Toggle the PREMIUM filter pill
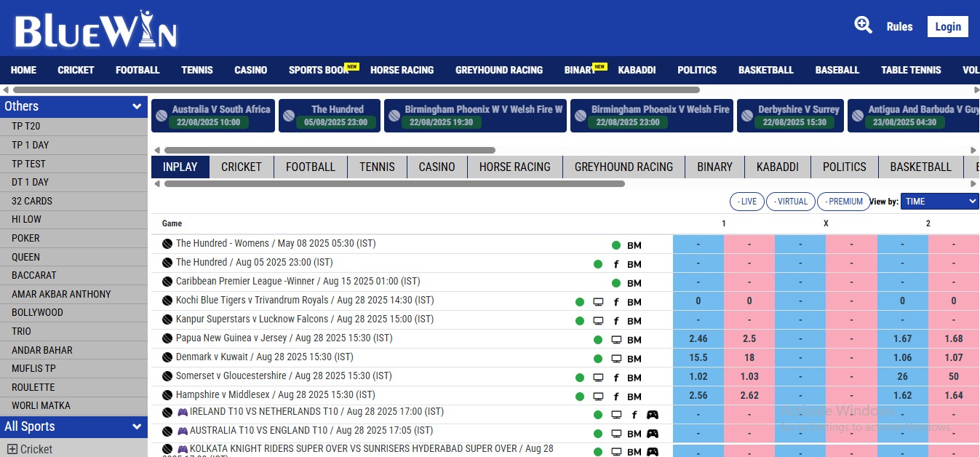Screen dimensions: 980x457 pos(843,202)
